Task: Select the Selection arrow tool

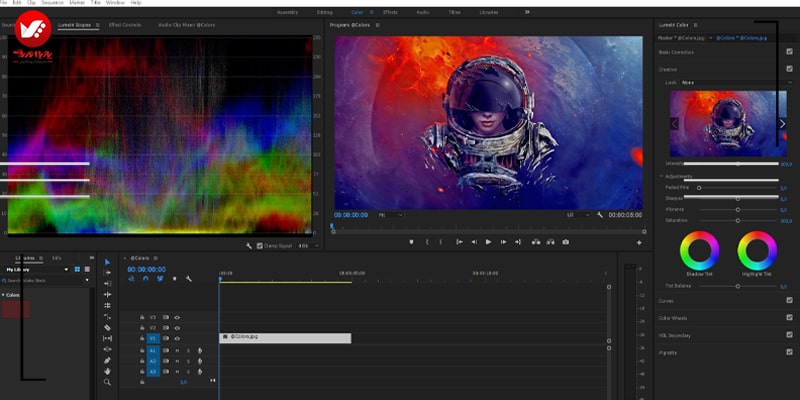Action: (107, 262)
